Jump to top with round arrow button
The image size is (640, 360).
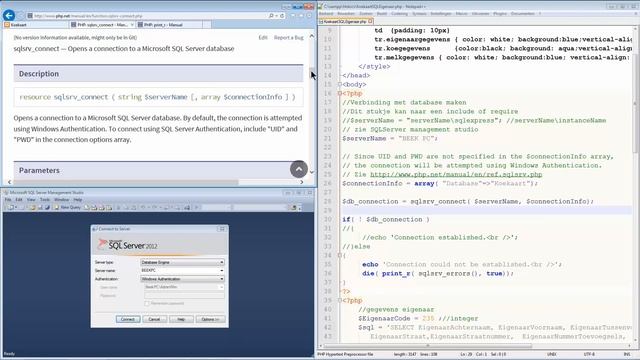pyautogui.click(x=299, y=169)
